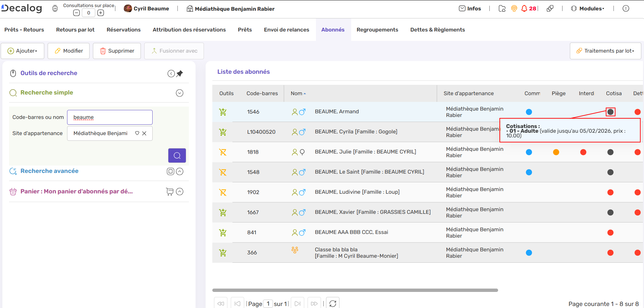Click basket icon for BEAUME, Julie row
The height and width of the screenshot is (308, 644).
point(223,152)
